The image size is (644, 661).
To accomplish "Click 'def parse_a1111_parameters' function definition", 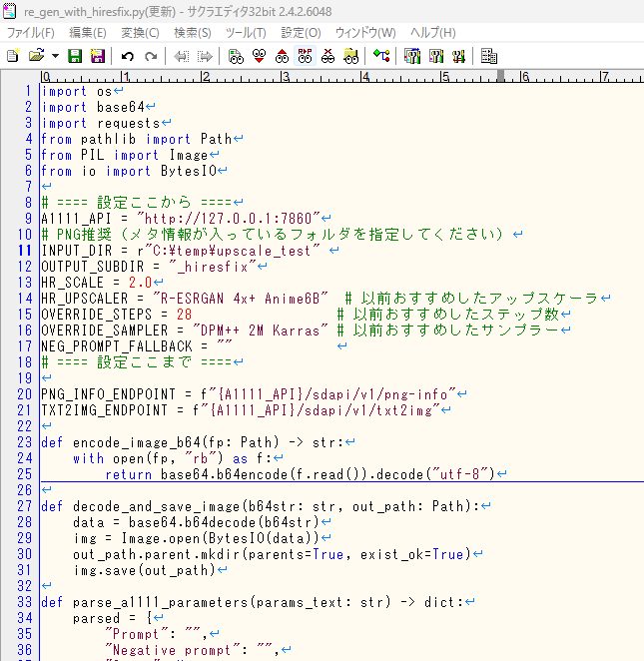I will click(x=253, y=602).
